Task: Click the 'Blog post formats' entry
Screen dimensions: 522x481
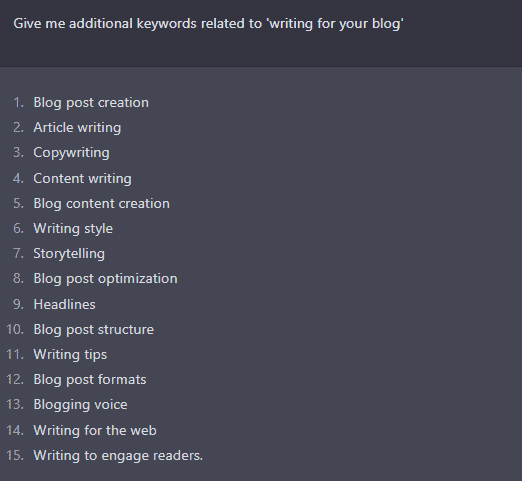Action: point(90,380)
